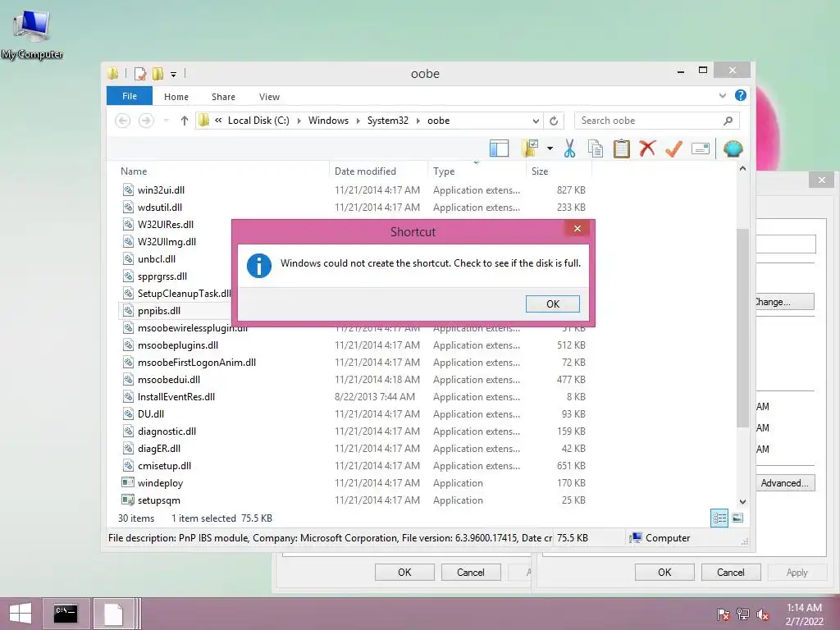Image resolution: width=840 pixels, height=630 pixels.
Task: Select windeploy application
Action: tap(160, 482)
